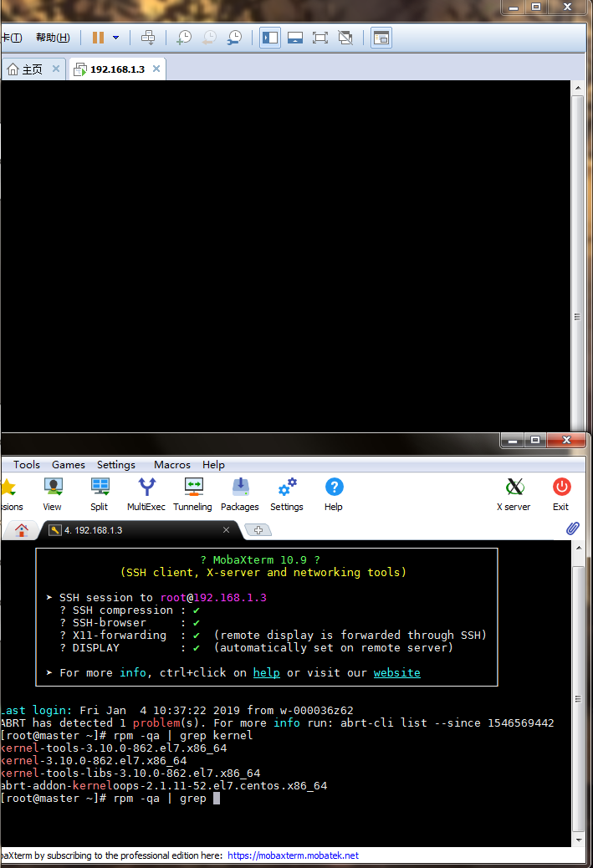Viewport: 593px width, 868px height.
Task: Toggle the library sidebar view
Action: [269, 38]
